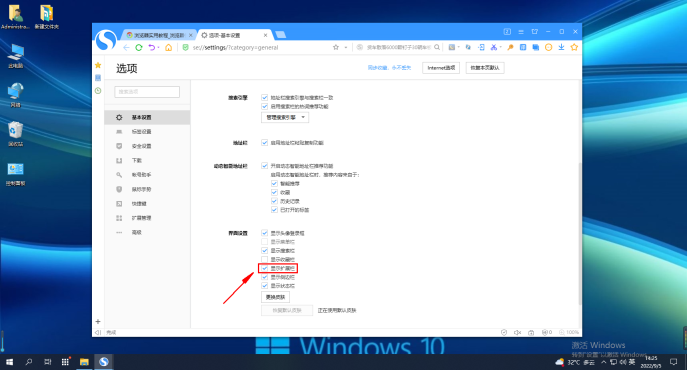
Task: Click the mute speaker icon in status bar
Action: [x=517, y=332]
